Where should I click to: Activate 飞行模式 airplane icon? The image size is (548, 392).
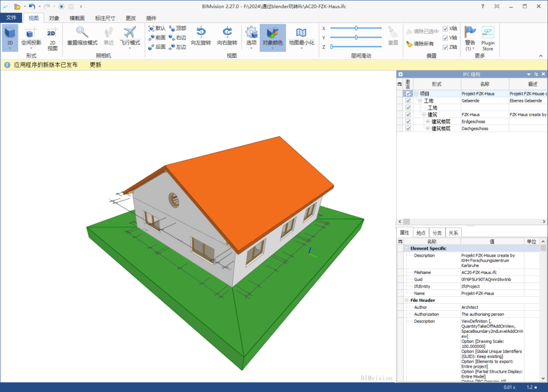coord(130,37)
